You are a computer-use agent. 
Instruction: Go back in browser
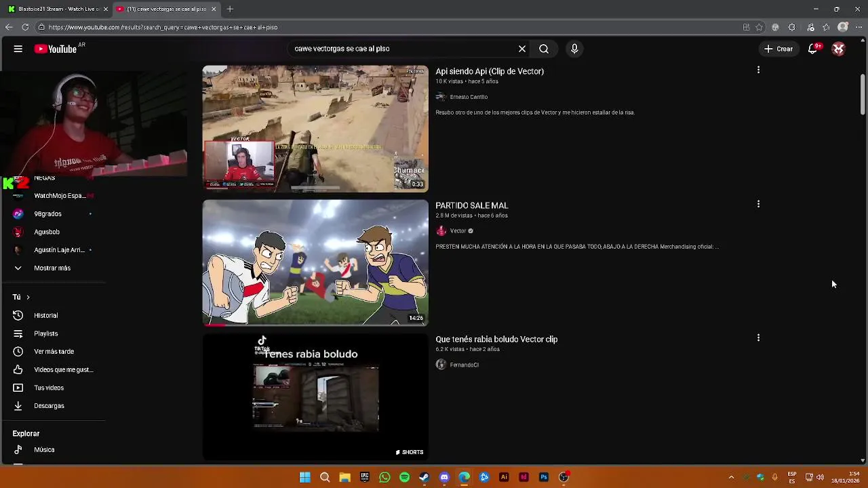coord(8,27)
